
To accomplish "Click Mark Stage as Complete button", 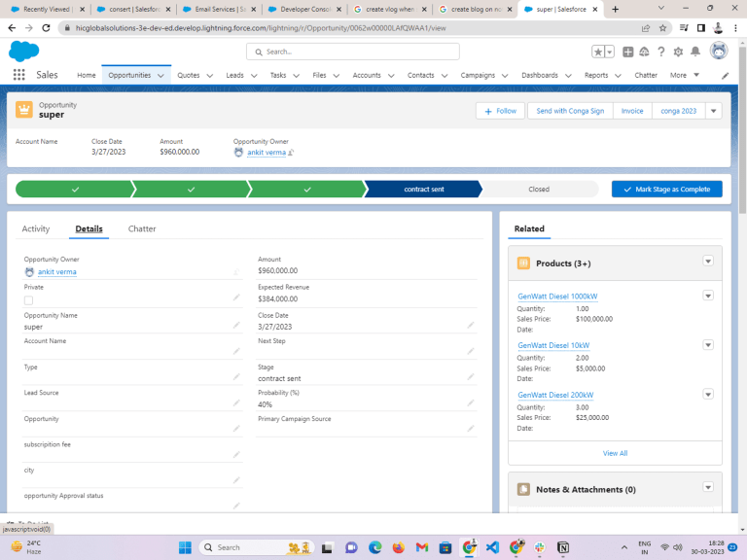I will click(x=667, y=189).
